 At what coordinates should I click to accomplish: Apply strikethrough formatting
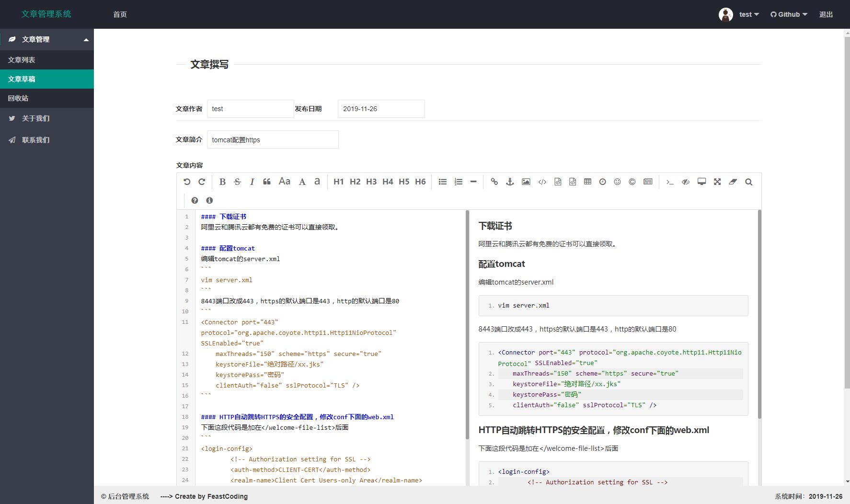(x=237, y=182)
